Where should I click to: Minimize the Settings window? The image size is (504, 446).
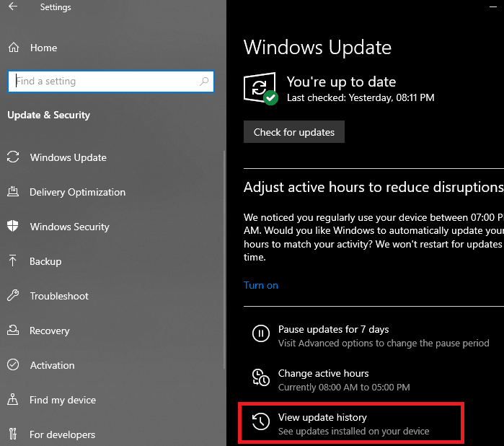pos(493,6)
